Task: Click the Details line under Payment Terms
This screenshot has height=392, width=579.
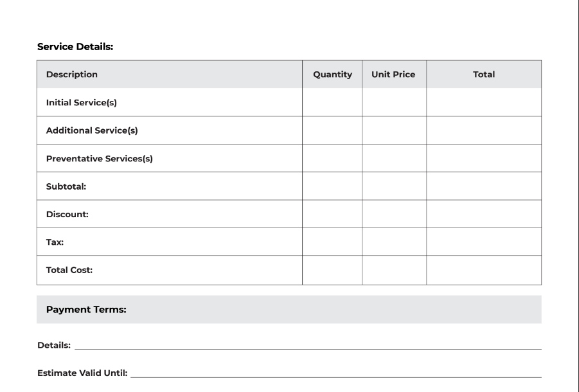Action: [x=308, y=345]
